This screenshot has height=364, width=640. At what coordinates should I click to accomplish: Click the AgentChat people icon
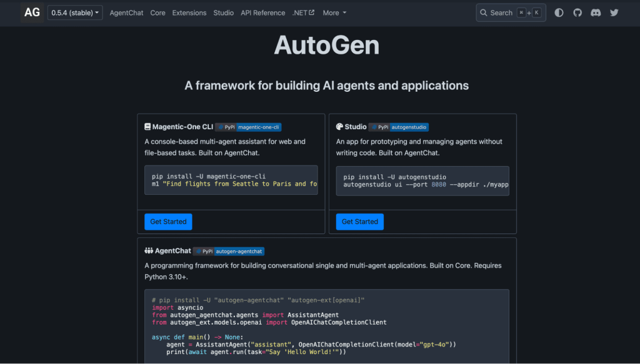pyautogui.click(x=149, y=251)
